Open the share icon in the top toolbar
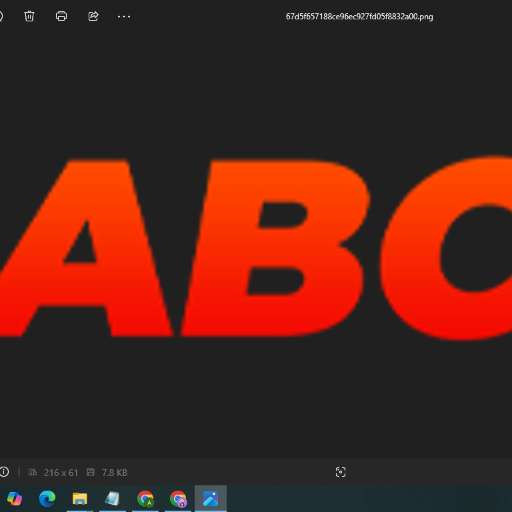 click(x=93, y=16)
